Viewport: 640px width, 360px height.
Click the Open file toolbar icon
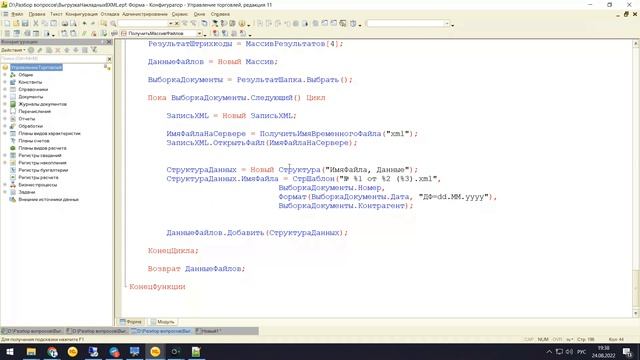click(x=16, y=24)
